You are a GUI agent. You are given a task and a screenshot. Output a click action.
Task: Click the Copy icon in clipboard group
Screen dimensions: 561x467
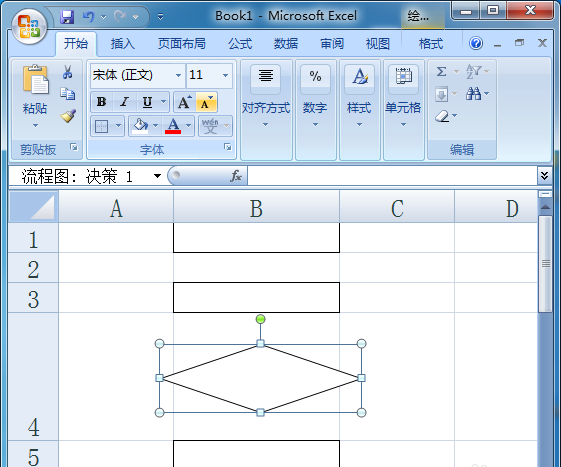67,93
